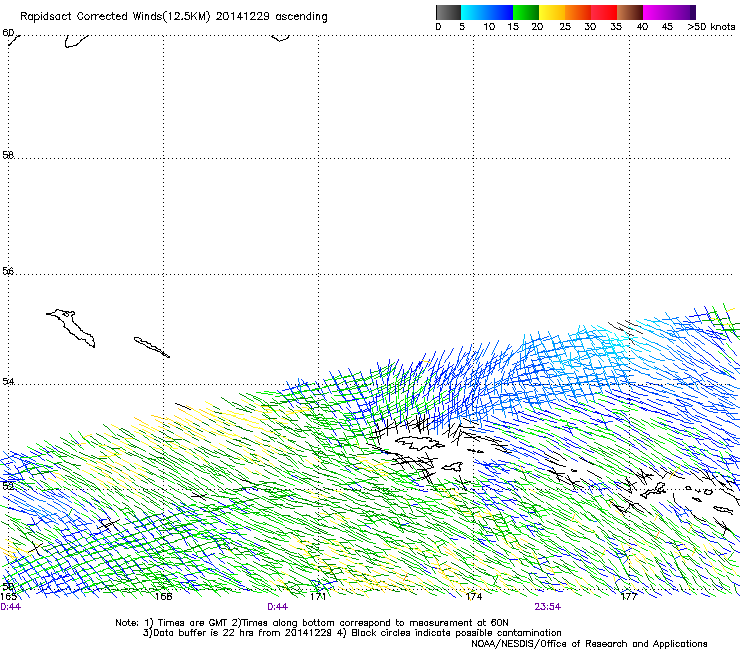Click the longitude label '171'

click(318, 596)
